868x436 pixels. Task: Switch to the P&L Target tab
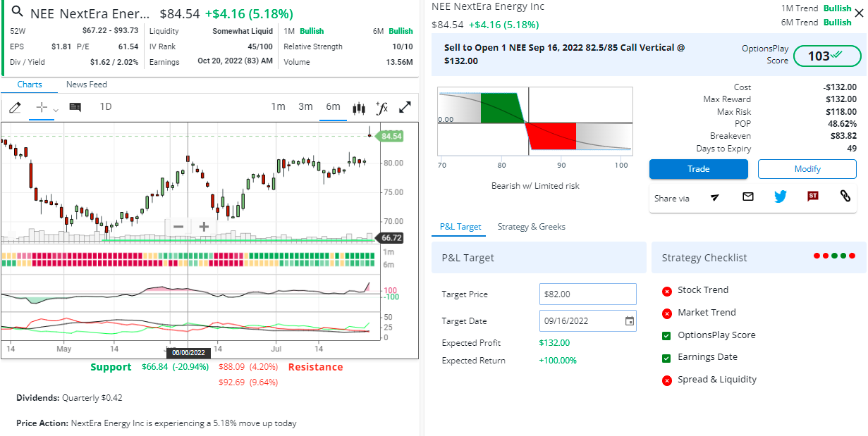(460, 227)
